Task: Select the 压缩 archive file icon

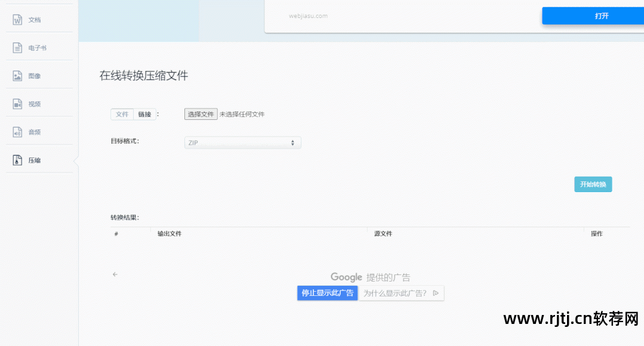Action: 17,160
